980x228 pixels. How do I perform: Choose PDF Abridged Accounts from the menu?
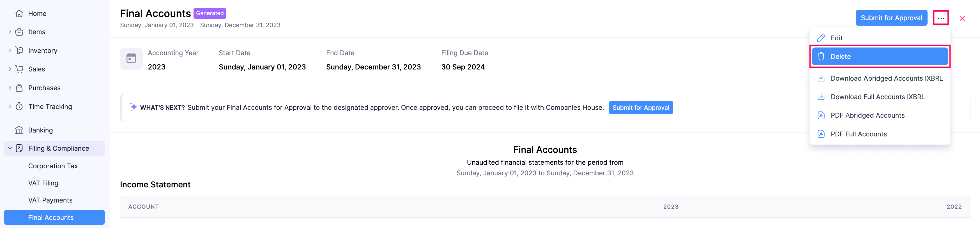coord(868,115)
